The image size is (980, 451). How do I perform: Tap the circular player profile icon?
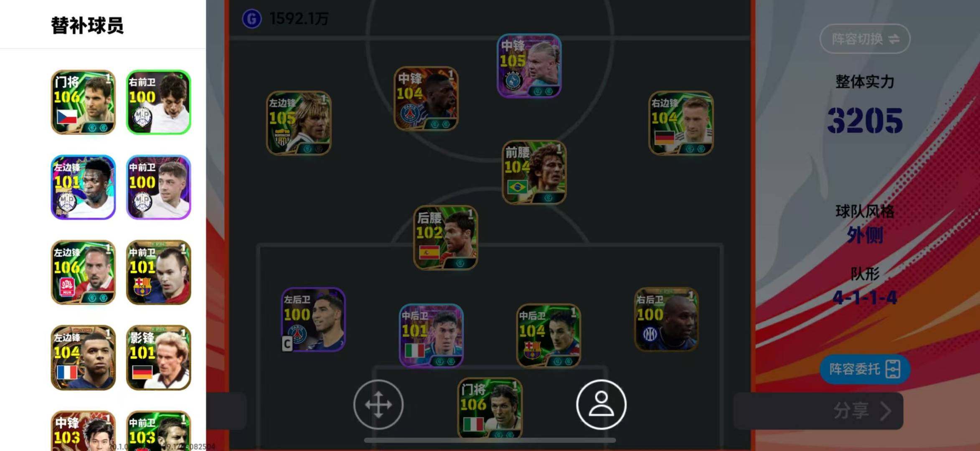pos(601,404)
